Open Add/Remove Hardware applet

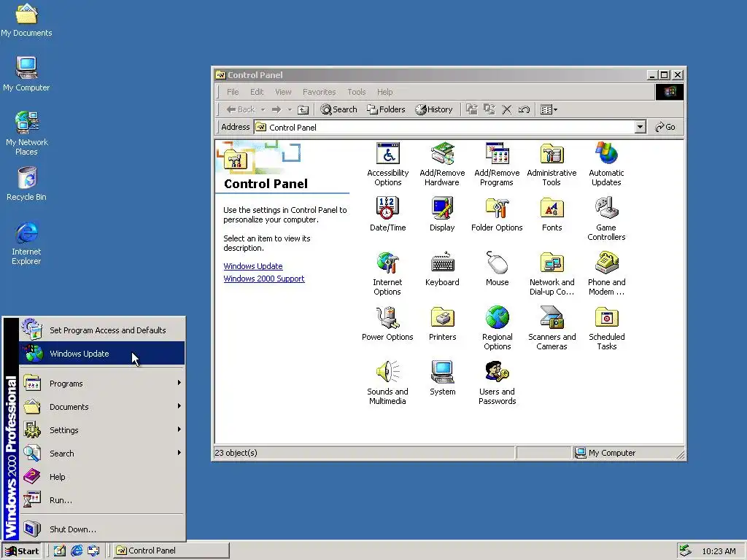point(442,164)
